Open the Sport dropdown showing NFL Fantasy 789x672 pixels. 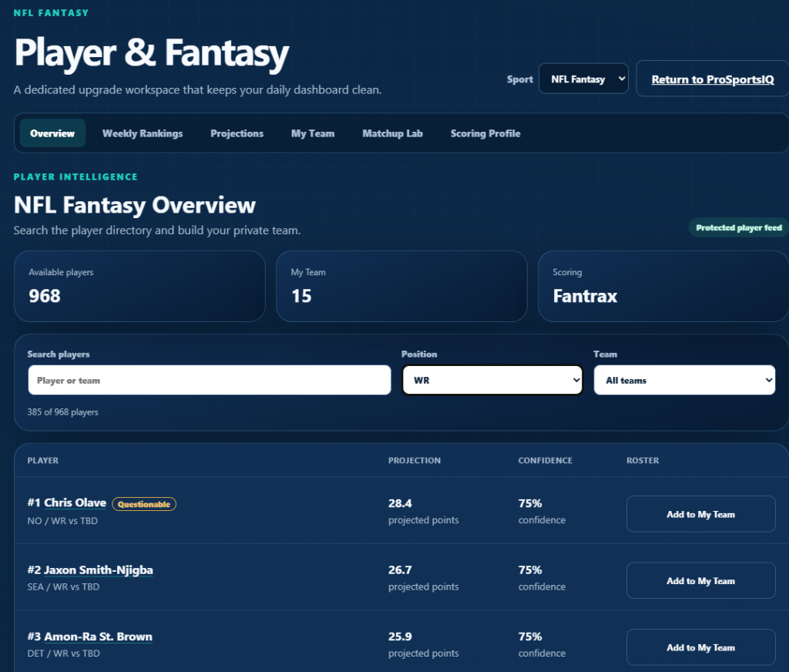coord(583,79)
